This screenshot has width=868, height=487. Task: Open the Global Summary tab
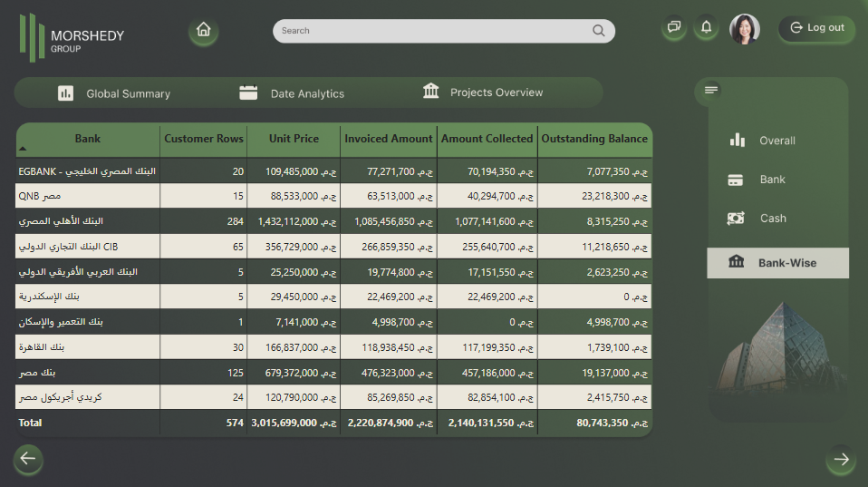click(114, 93)
